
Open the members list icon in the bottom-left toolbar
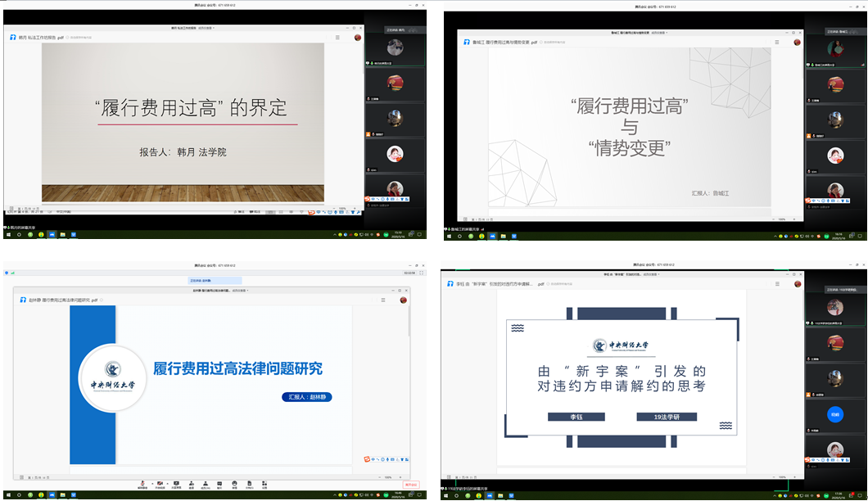coord(206,484)
